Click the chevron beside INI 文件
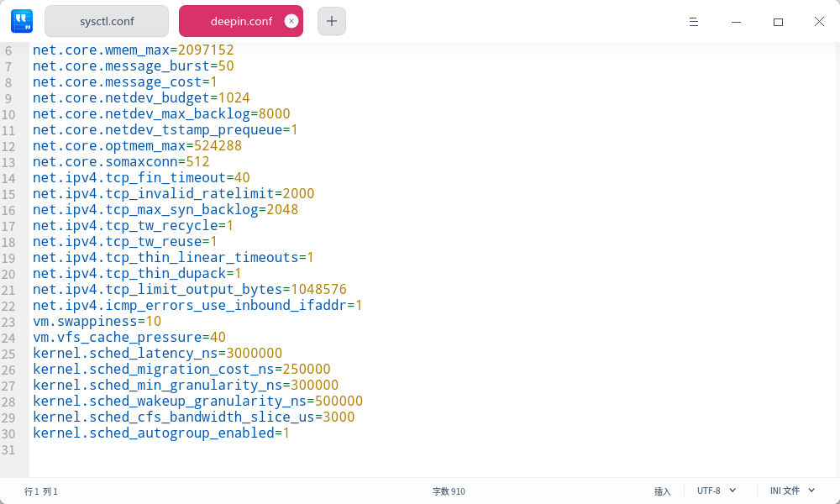Screen dimensions: 840x504 click(x=811, y=491)
